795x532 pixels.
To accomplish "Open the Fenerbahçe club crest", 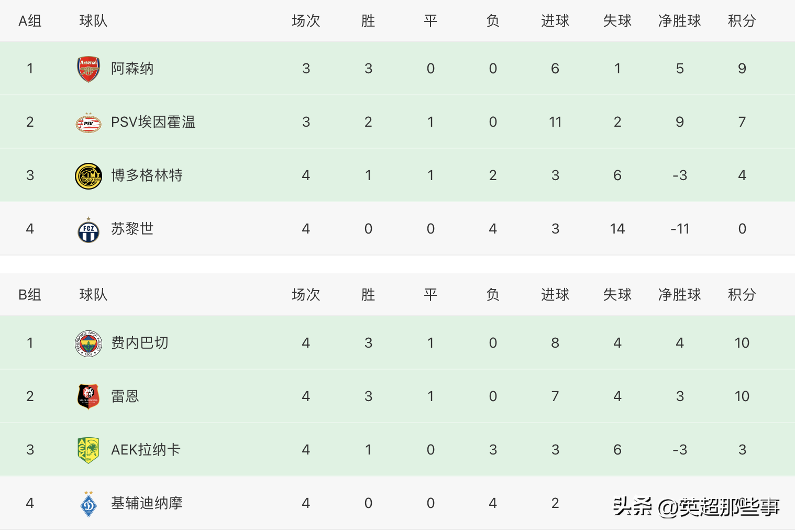I will tap(89, 343).
